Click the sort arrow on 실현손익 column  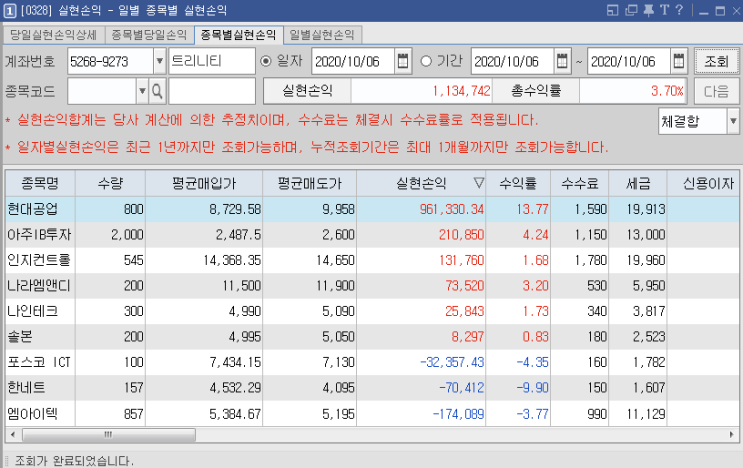(x=479, y=183)
